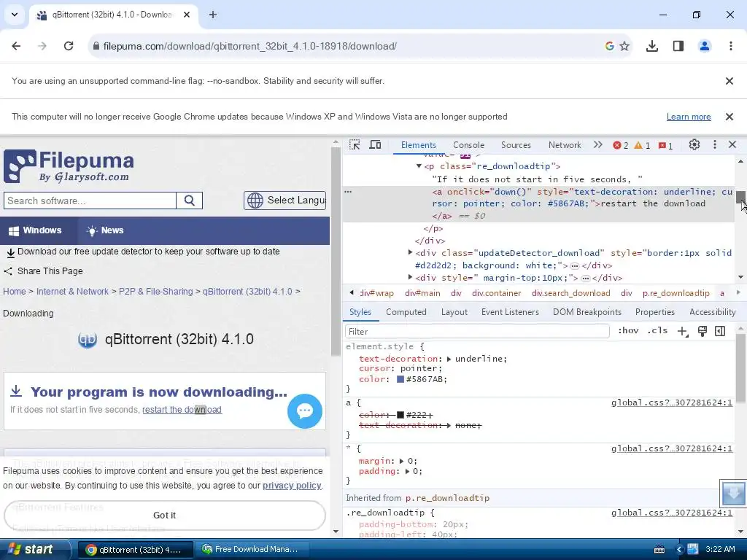Open DevTools settings gear

pos(694,145)
